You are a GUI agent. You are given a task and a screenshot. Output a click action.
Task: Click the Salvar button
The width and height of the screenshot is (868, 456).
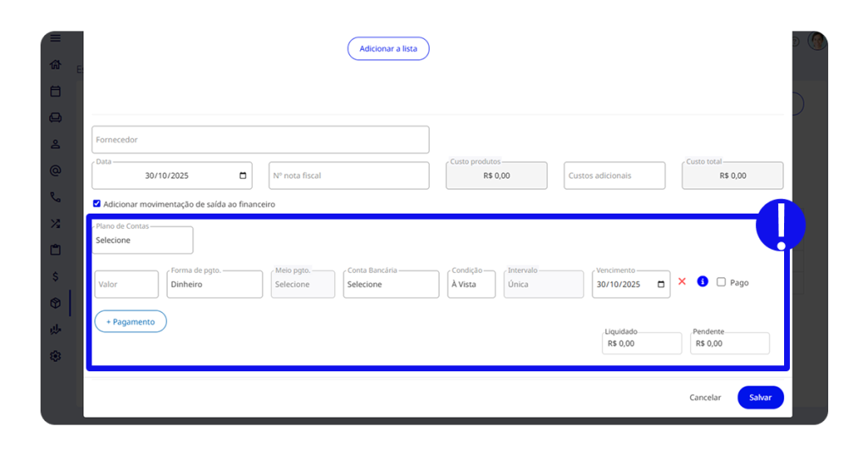tap(760, 398)
